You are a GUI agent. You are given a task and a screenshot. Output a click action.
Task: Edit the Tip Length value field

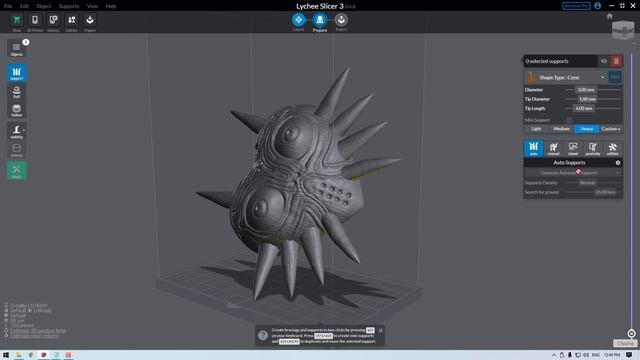click(583, 109)
